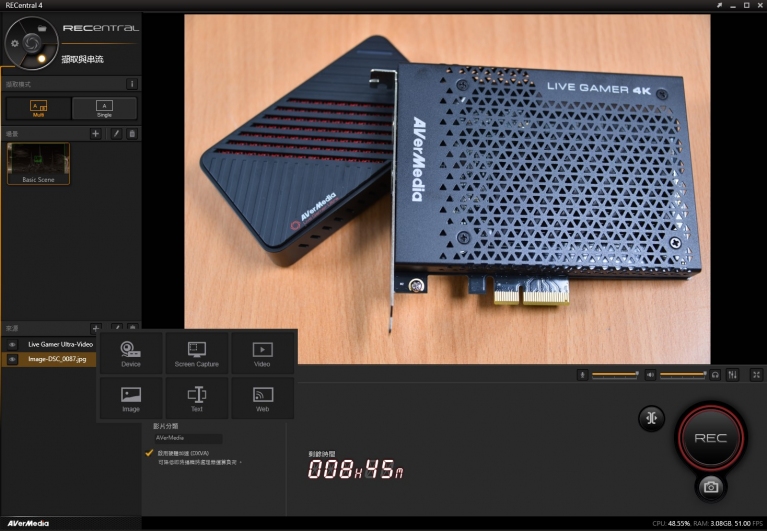Viewport: 767px width, 531px height.
Task: Mute the microphone icon
Action: click(x=582, y=375)
